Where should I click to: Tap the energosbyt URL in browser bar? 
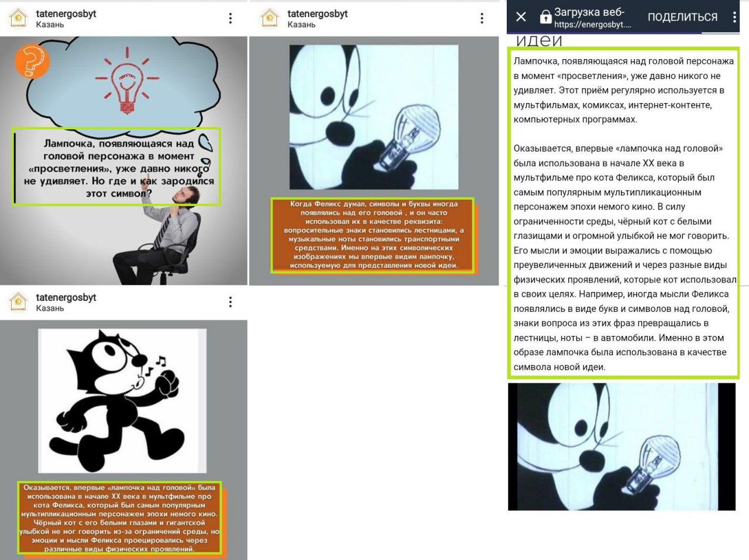(x=593, y=25)
